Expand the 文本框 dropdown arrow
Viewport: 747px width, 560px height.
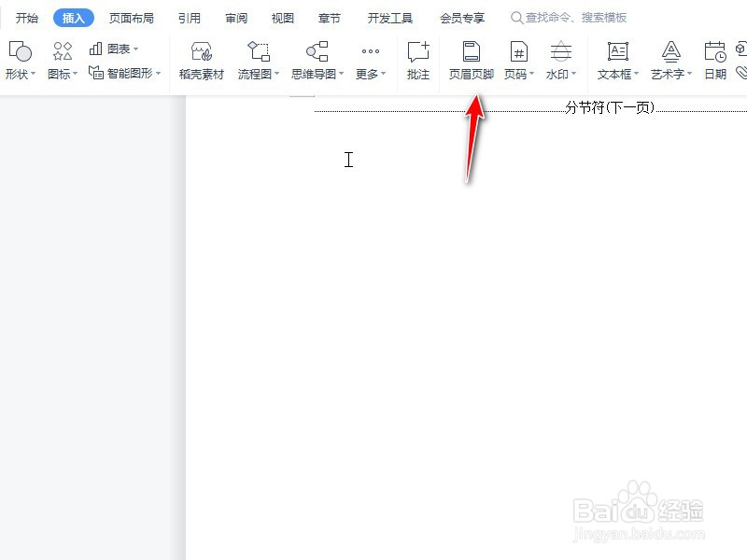(636, 74)
